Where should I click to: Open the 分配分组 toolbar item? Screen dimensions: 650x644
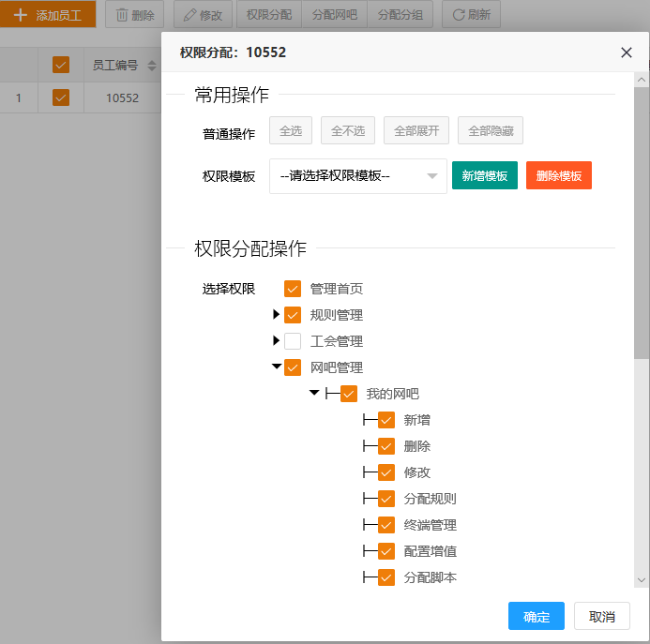click(x=400, y=15)
